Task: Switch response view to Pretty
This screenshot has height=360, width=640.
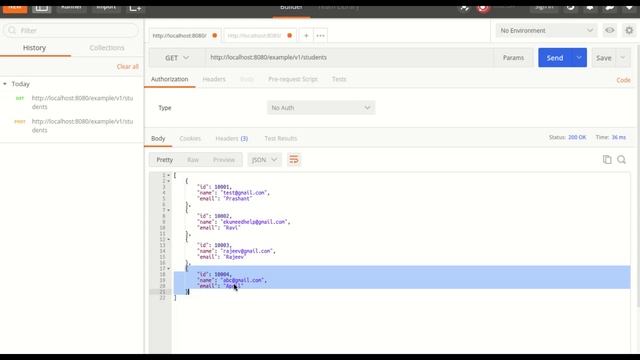Action: (x=164, y=160)
